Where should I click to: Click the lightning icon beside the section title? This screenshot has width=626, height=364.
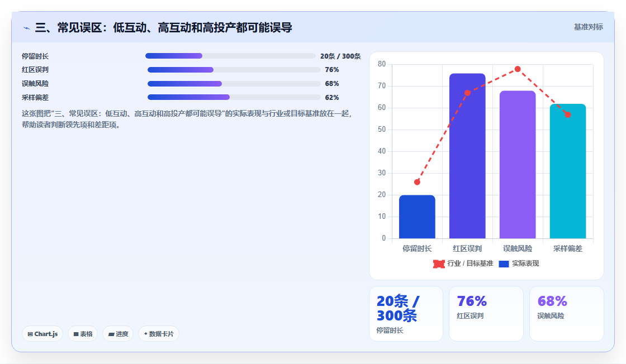(x=26, y=28)
